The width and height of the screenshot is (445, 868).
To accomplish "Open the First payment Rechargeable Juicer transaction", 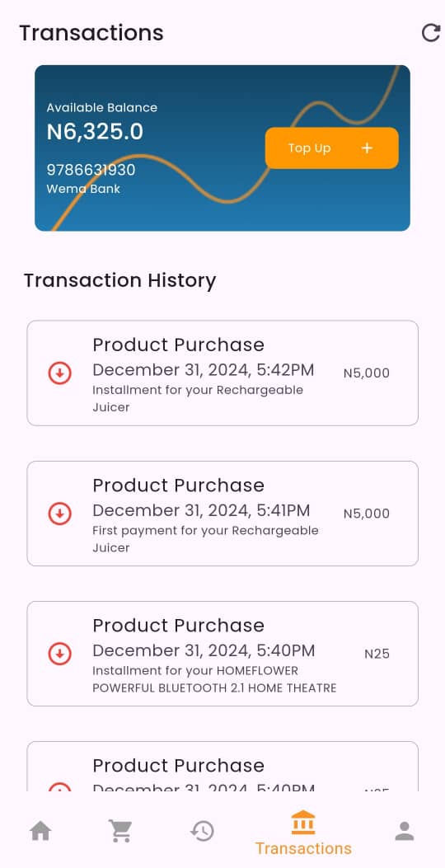I will [x=222, y=514].
